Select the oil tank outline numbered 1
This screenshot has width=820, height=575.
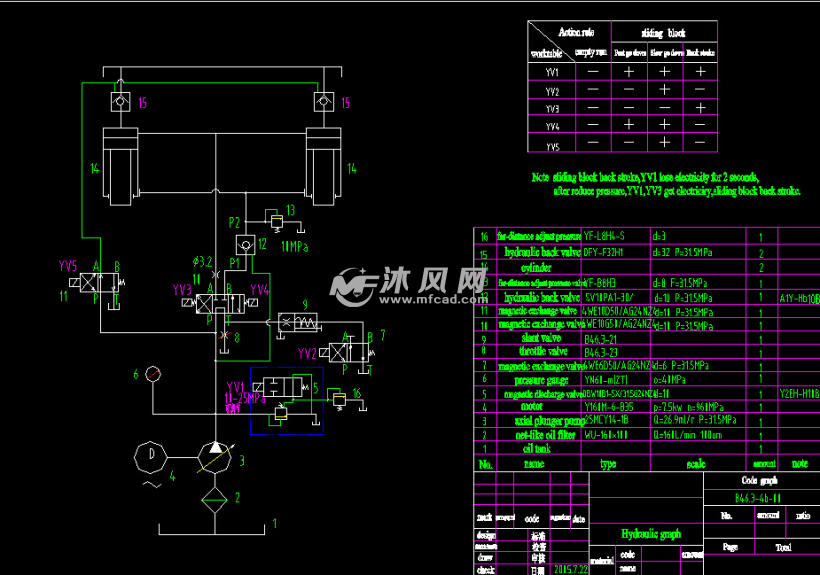click(212, 527)
